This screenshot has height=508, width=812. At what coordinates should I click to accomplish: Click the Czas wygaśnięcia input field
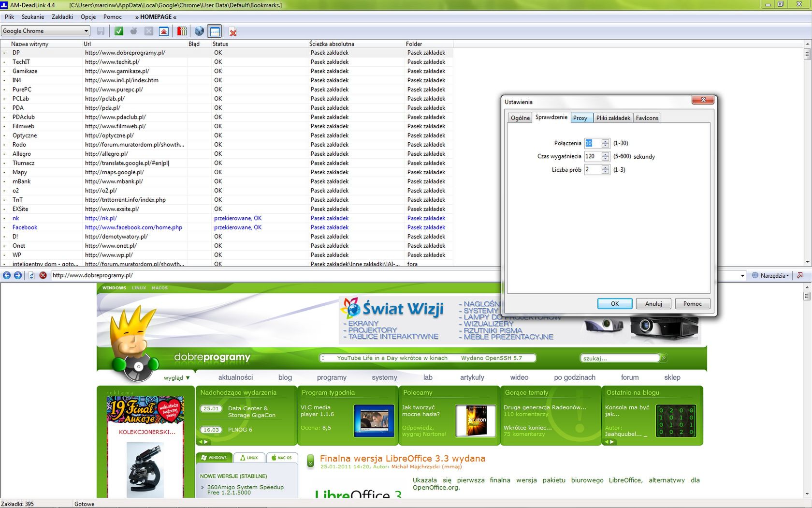pyautogui.click(x=593, y=156)
